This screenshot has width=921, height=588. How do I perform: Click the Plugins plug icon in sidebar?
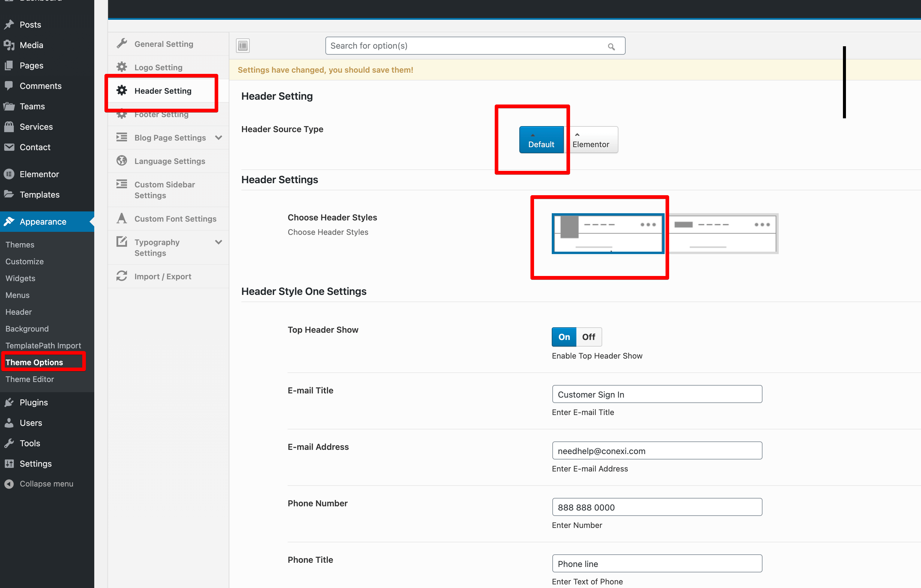[x=9, y=402]
